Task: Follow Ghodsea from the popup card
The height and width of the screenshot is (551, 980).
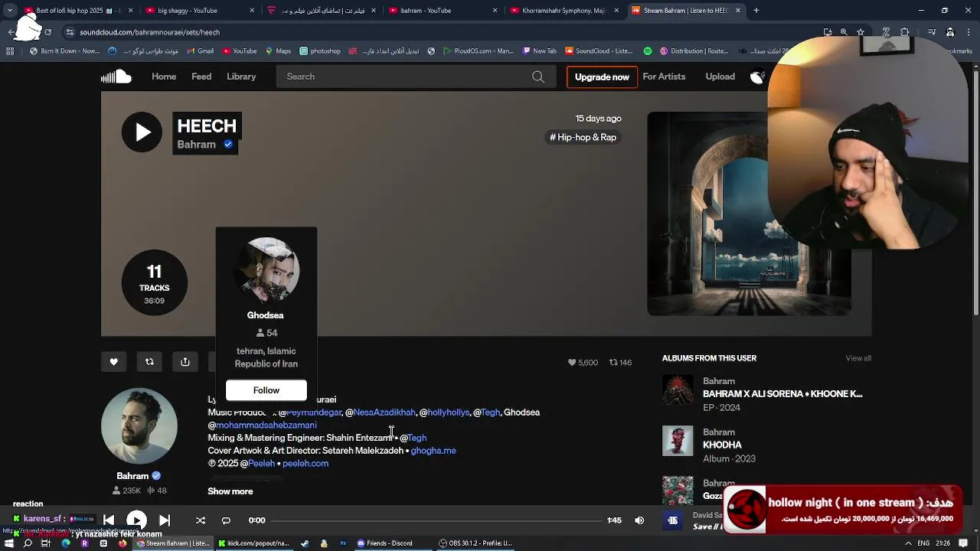Action: click(x=266, y=390)
